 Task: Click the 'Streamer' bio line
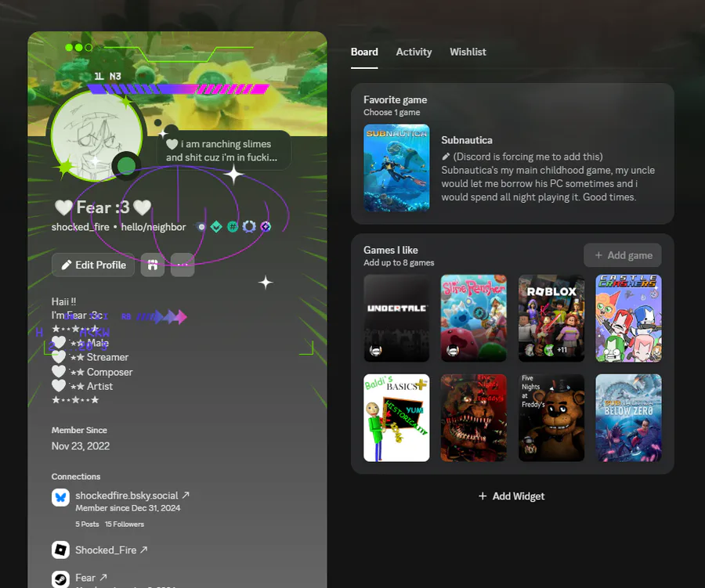(107, 357)
